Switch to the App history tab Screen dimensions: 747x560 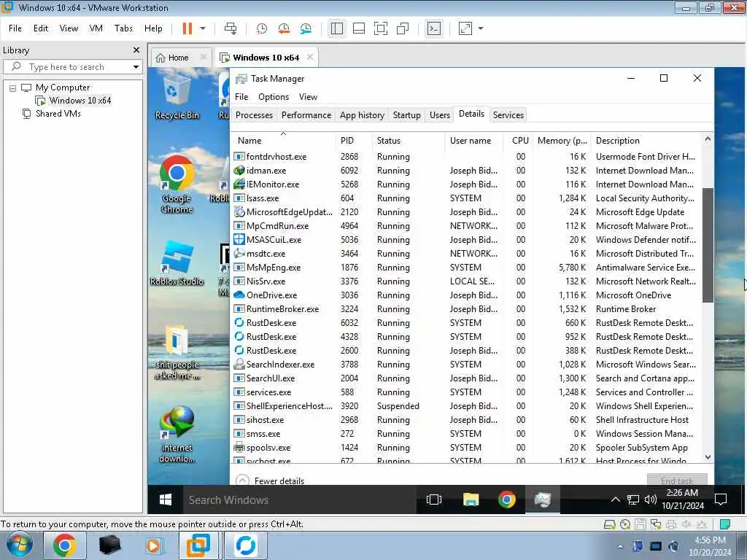[362, 115]
